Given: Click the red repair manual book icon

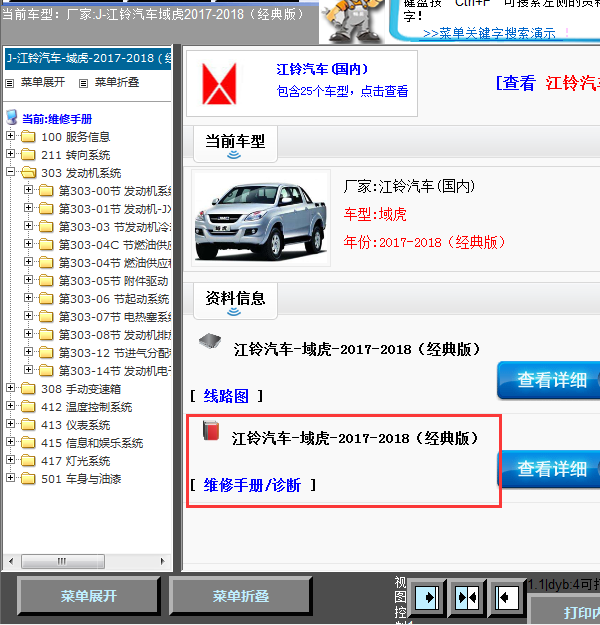Looking at the screenshot, I should 211,430.
